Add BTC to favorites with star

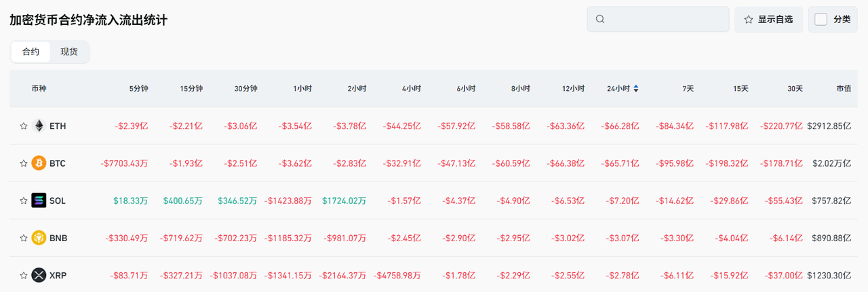coord(23,163)
